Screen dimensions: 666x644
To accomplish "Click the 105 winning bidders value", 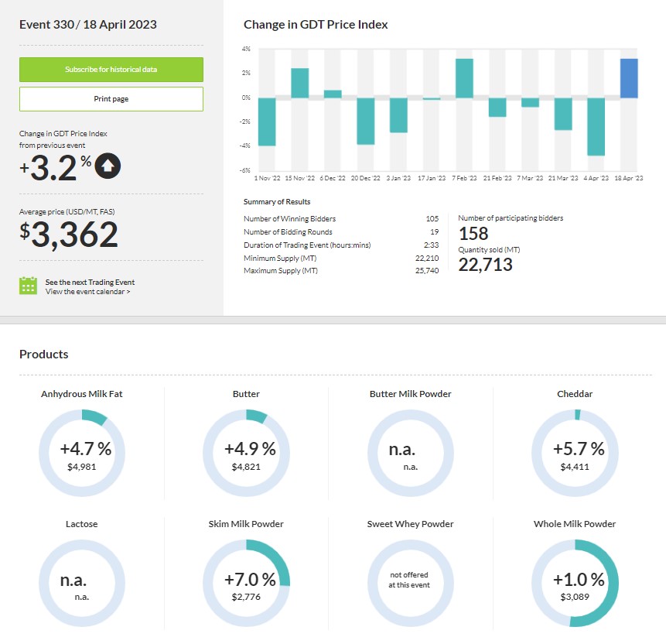I will (432, 219).
